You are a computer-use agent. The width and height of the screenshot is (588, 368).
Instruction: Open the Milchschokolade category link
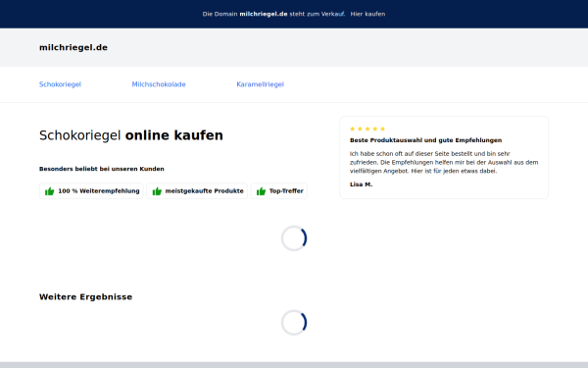[x=159, y=84]
